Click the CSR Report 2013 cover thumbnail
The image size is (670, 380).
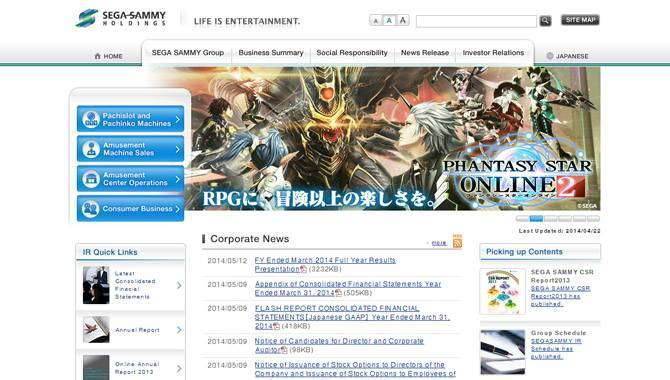502,292
